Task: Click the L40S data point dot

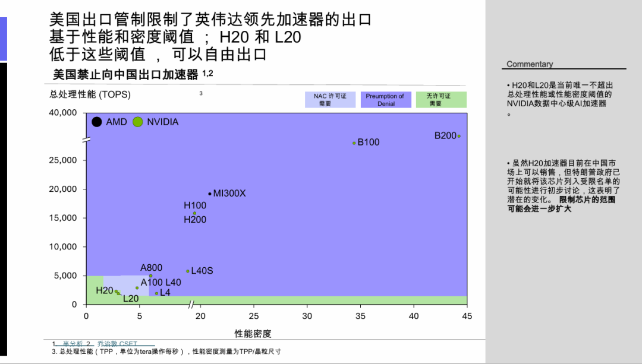Action: pos(188,271)
